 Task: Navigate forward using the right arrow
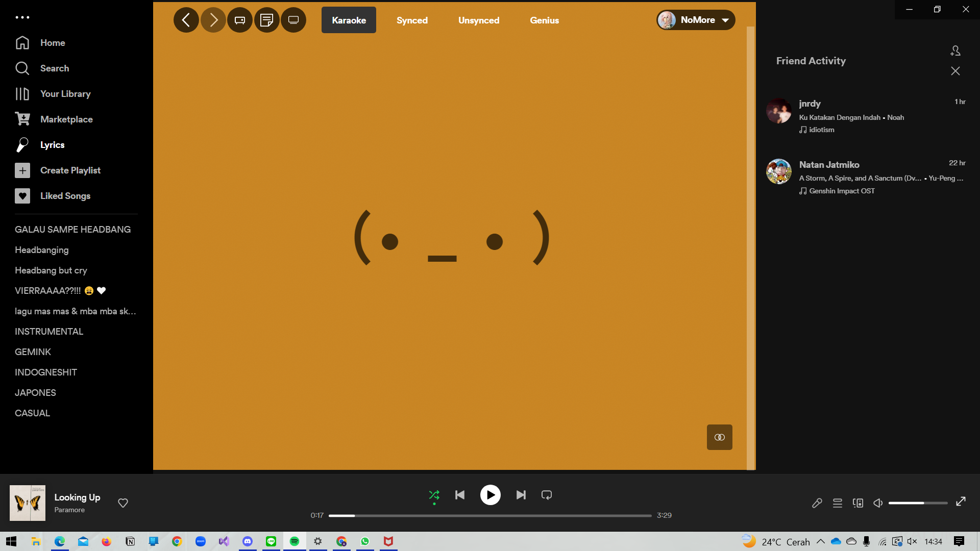point(213,19)
